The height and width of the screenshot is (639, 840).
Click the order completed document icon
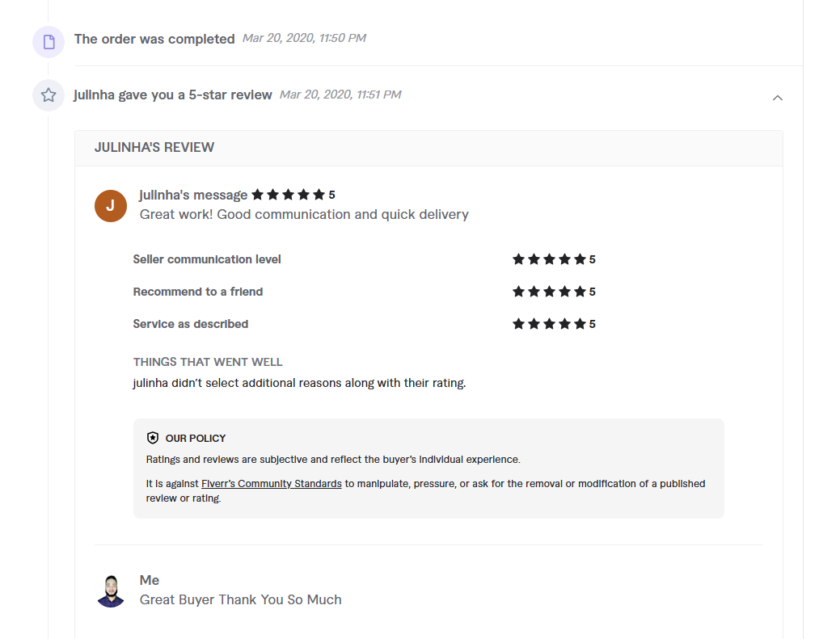pos(49,41)
